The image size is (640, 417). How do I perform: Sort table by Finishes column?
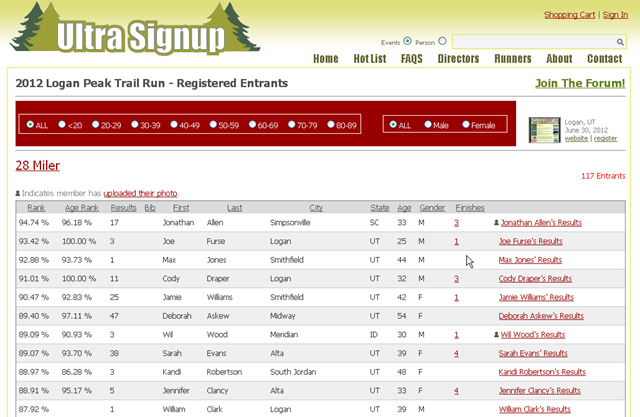coord(470,208)
